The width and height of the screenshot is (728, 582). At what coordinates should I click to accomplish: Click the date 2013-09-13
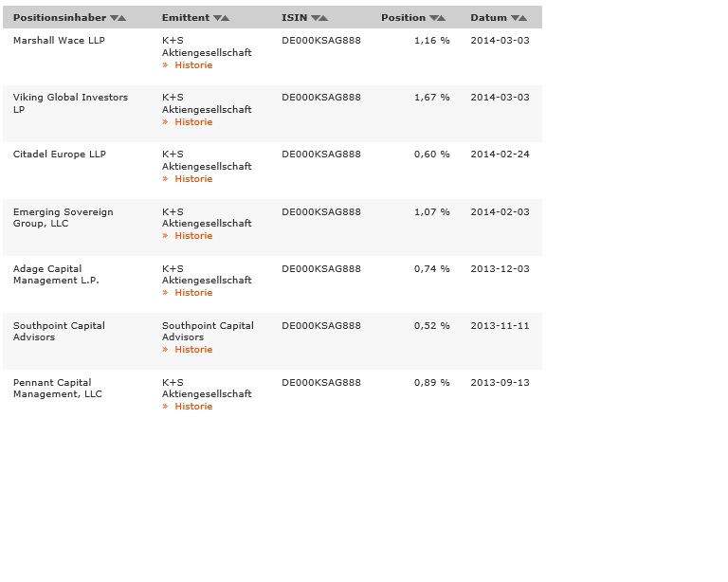pyautogui.click(x=500, y=382)
